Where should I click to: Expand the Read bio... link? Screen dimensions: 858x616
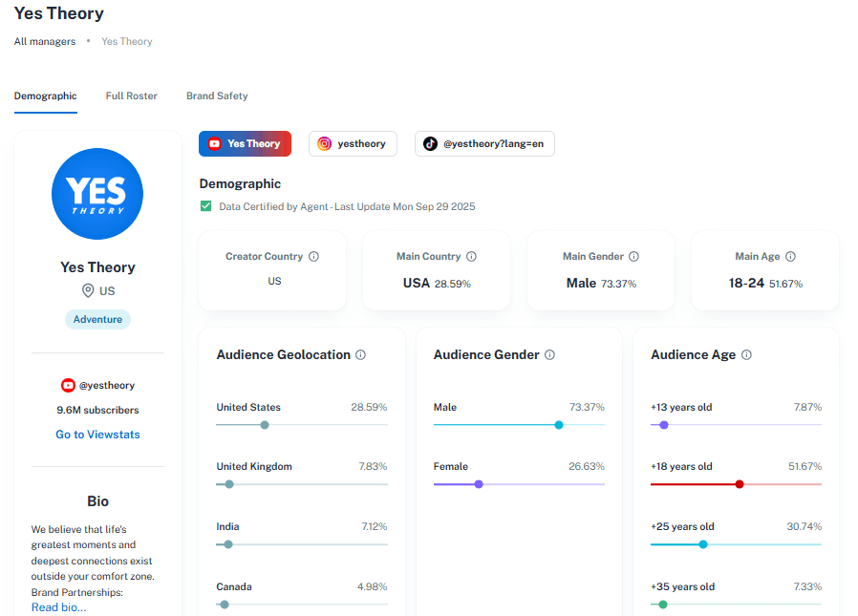(58, 607)
